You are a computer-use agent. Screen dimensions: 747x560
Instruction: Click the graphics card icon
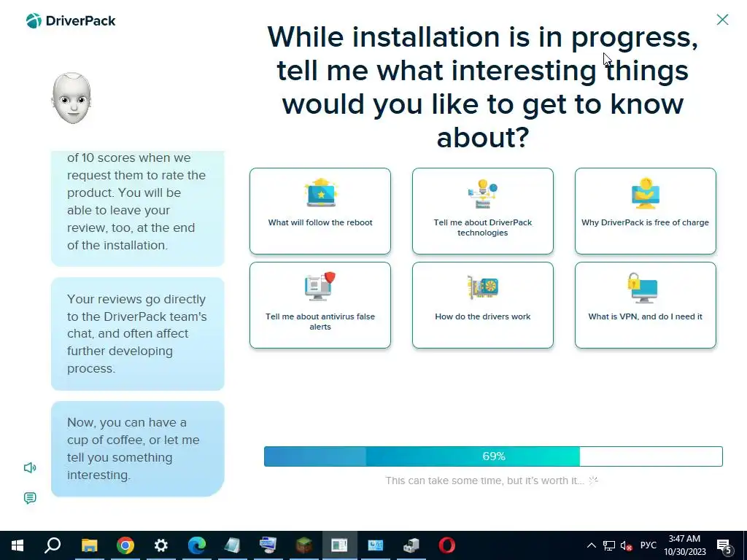[483, 287]
